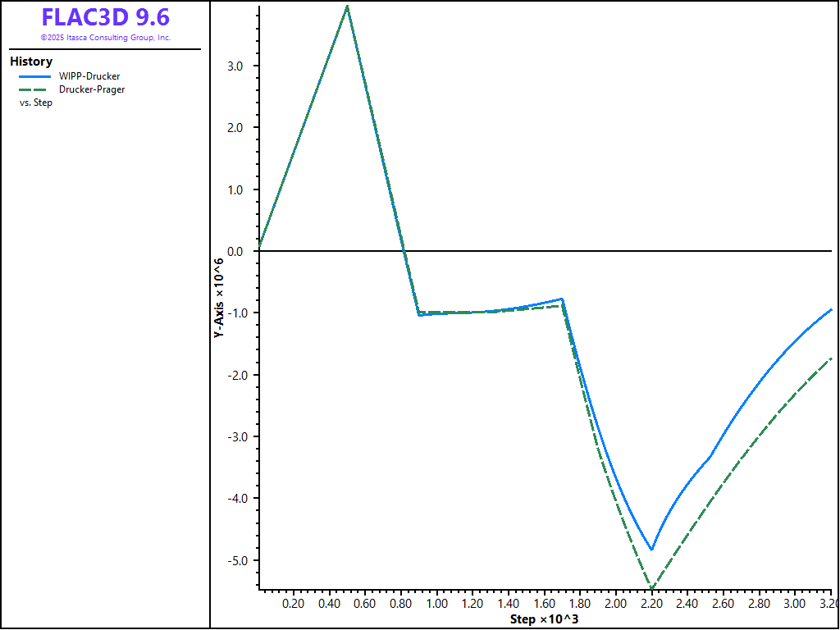Open the Itasca Consulting Group copyright text
The image size is (840, 630).
[105, 38]
